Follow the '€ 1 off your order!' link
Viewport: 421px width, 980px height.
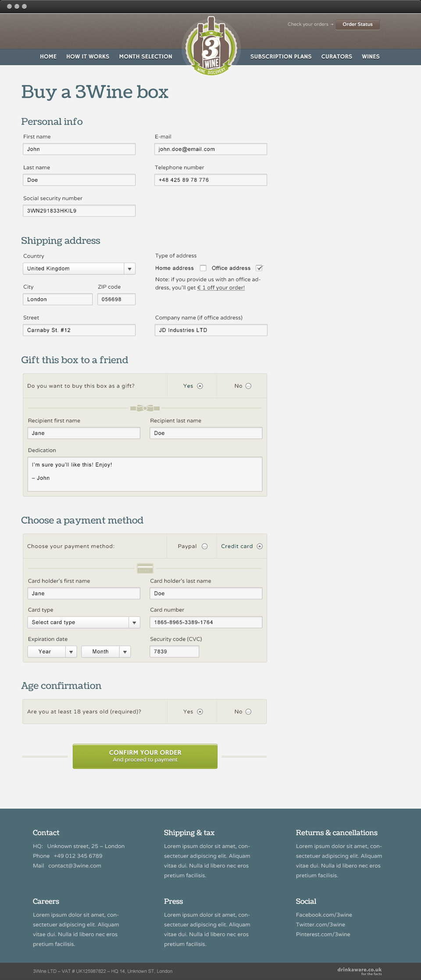(221, 288)
